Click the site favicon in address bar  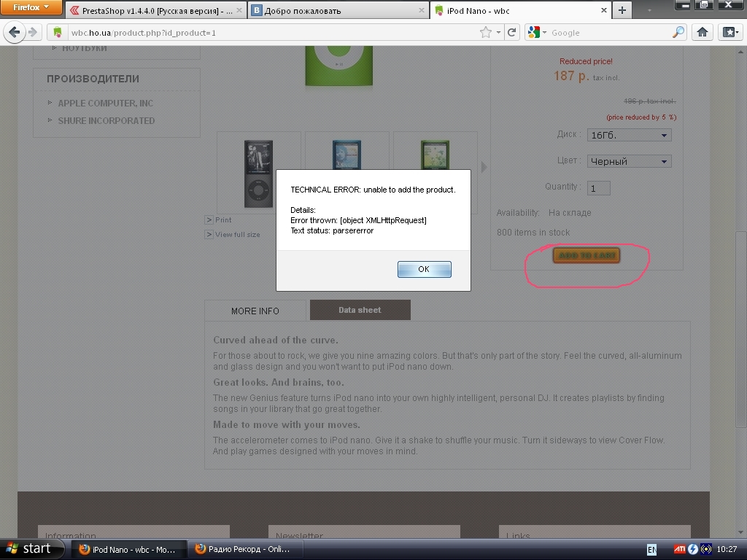click(58, 32)
